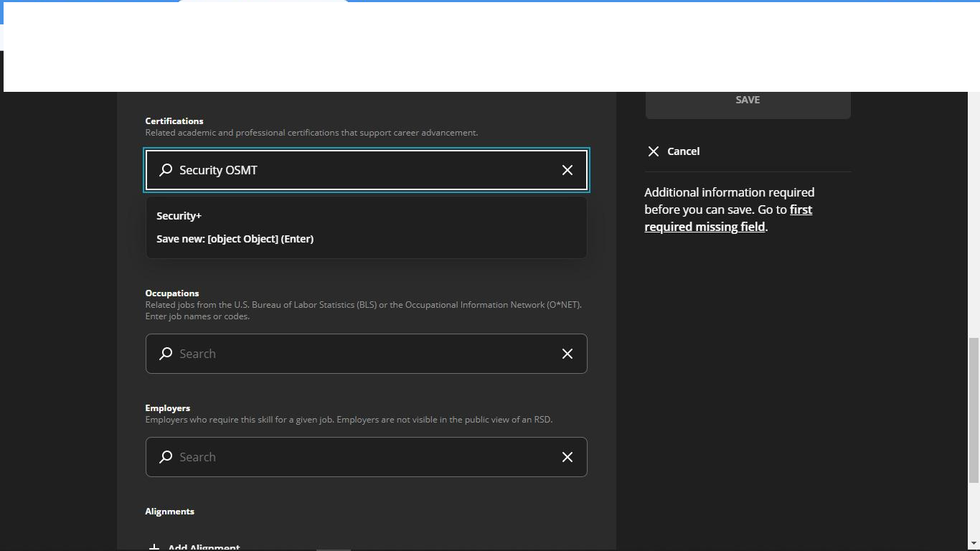980x551 pixels.
Task: Clear the Security OSMT text with the X icon
Action: pos(567,170)
